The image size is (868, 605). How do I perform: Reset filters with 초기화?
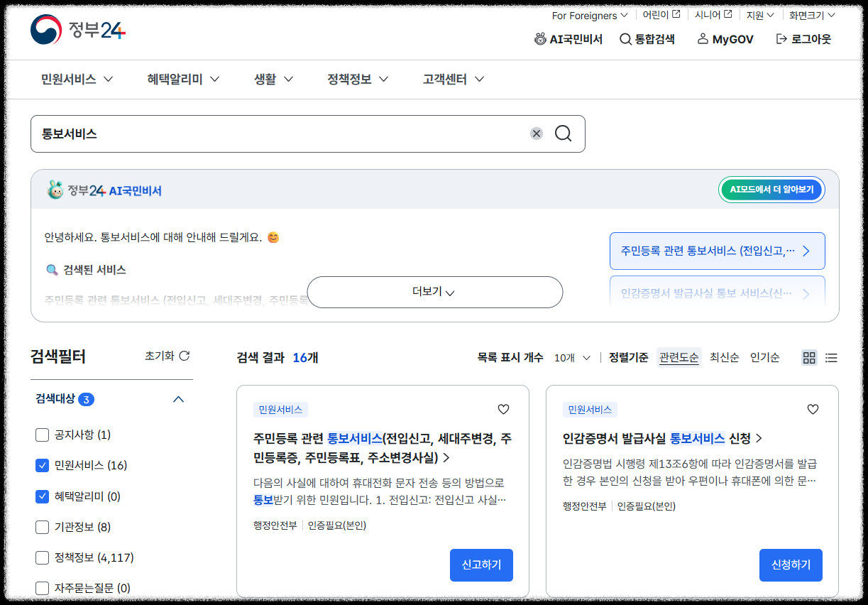(167, 356)
